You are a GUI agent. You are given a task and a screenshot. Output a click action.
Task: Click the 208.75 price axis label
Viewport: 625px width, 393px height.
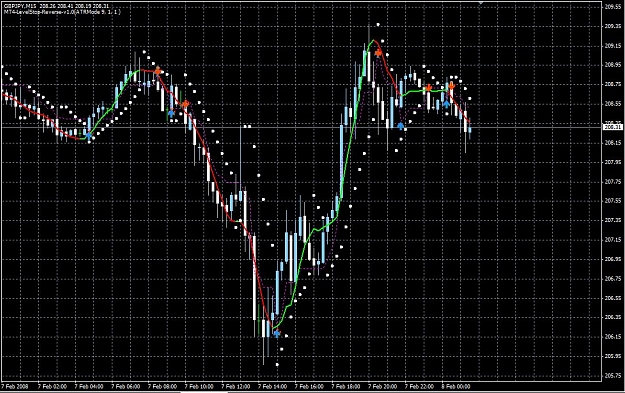point(612,84)
